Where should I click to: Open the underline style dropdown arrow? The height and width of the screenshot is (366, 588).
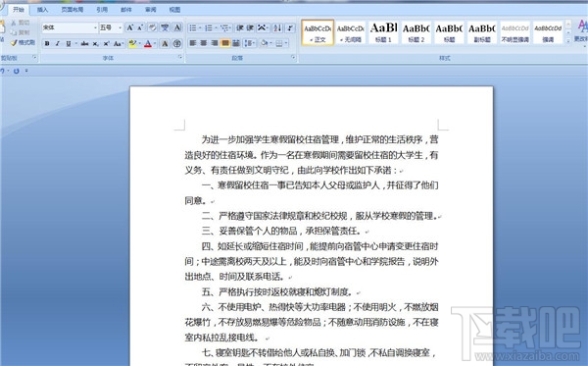[x=76, y=43]
